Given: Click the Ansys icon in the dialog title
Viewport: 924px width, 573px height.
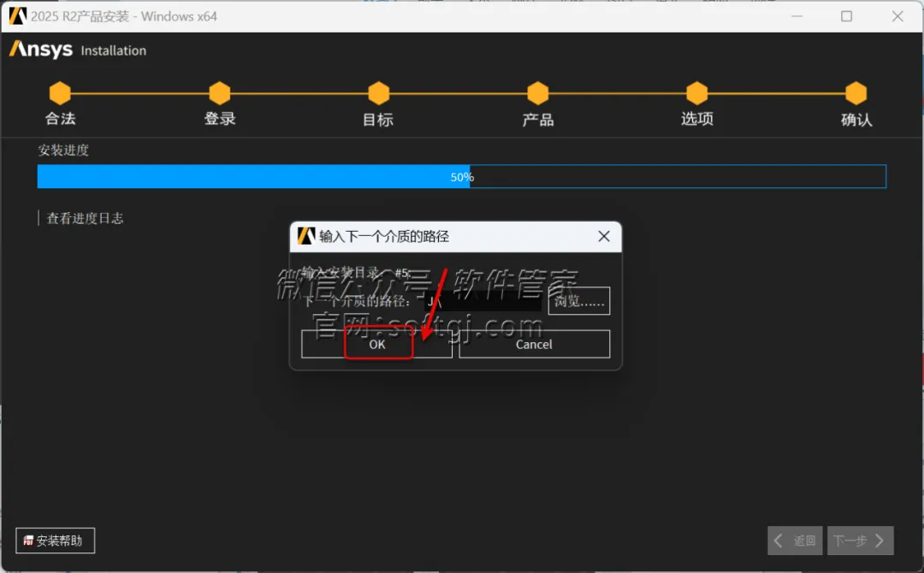Looking at the screenshot, I should pos(306,236).
